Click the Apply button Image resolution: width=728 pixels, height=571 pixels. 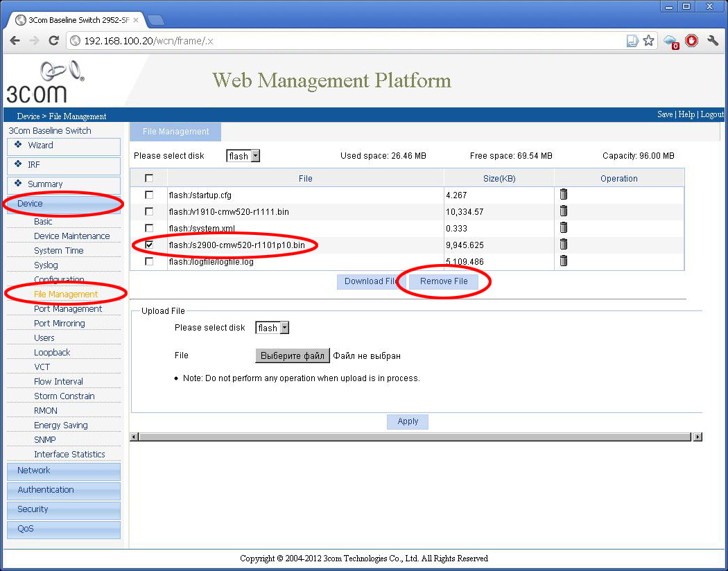(408, 421)
